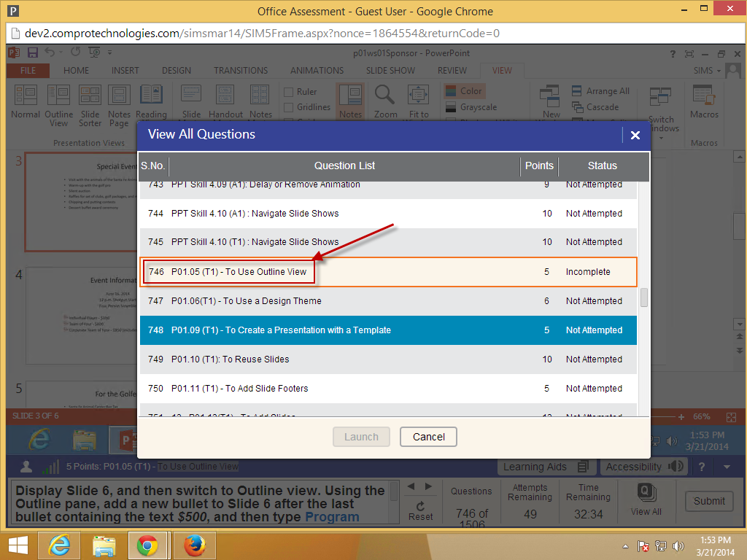Click the Reset icon in the task panel
This screenshot has width=747, height=560.
420,511
